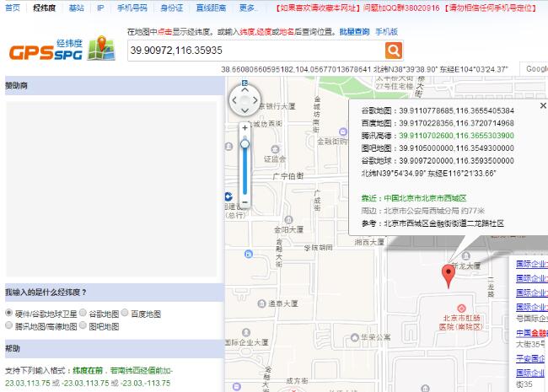Select 腾讯地图/高德地图 radio option

tap(9, 325)
